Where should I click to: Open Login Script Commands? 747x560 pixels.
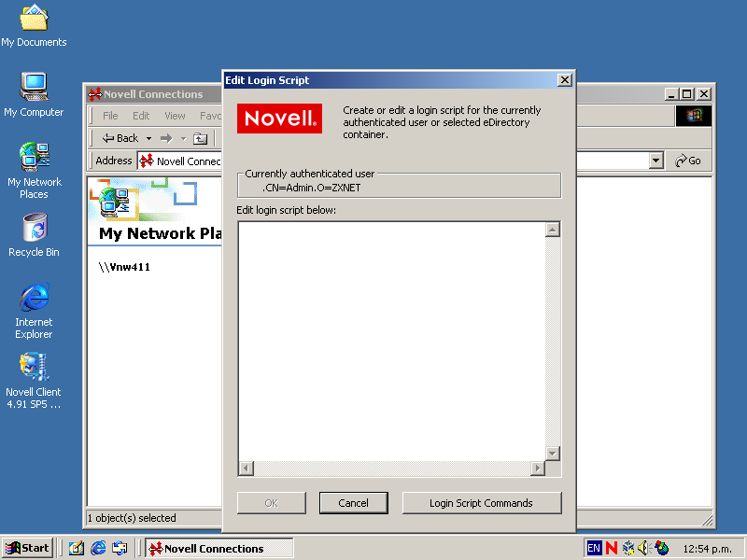point(482,503)
